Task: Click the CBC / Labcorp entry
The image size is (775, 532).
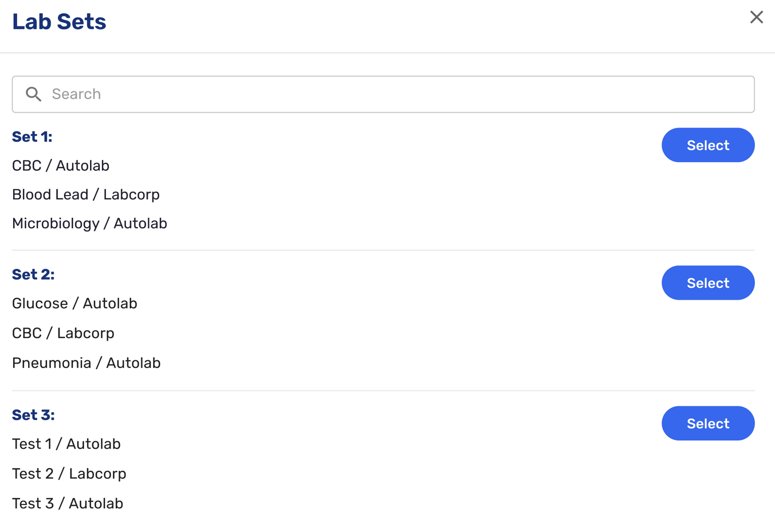Action: click(63, 333)
